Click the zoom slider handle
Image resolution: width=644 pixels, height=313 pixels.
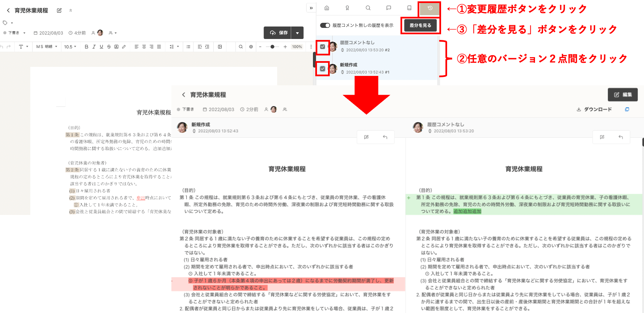coord(272,47)
